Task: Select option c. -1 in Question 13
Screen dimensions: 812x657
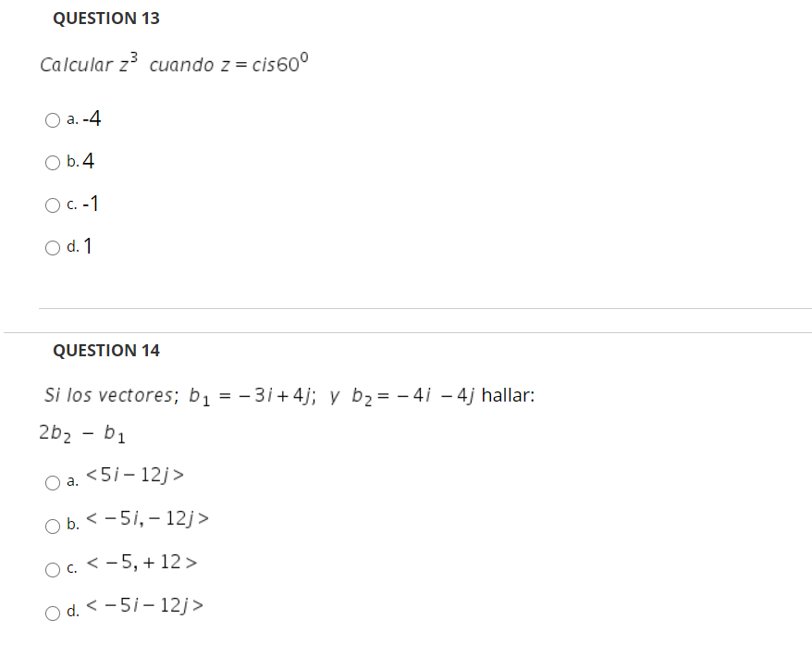Action: tap(52, 205)
